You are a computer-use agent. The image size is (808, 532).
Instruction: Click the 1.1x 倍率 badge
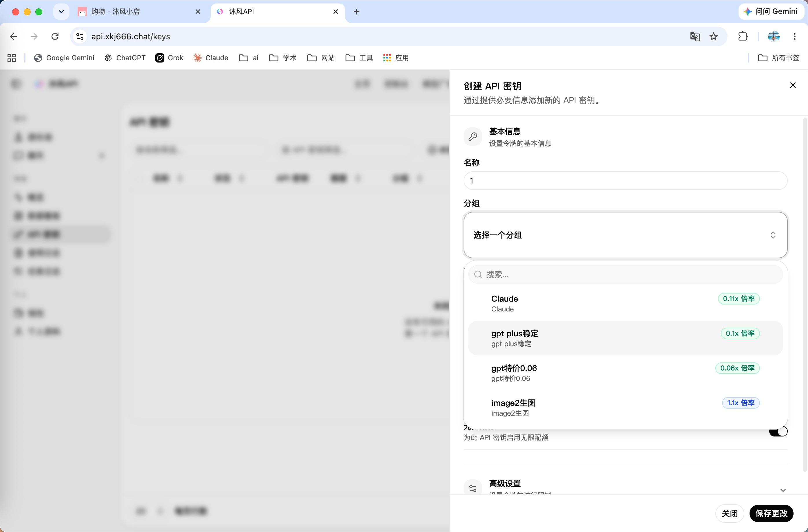[741, 403]
